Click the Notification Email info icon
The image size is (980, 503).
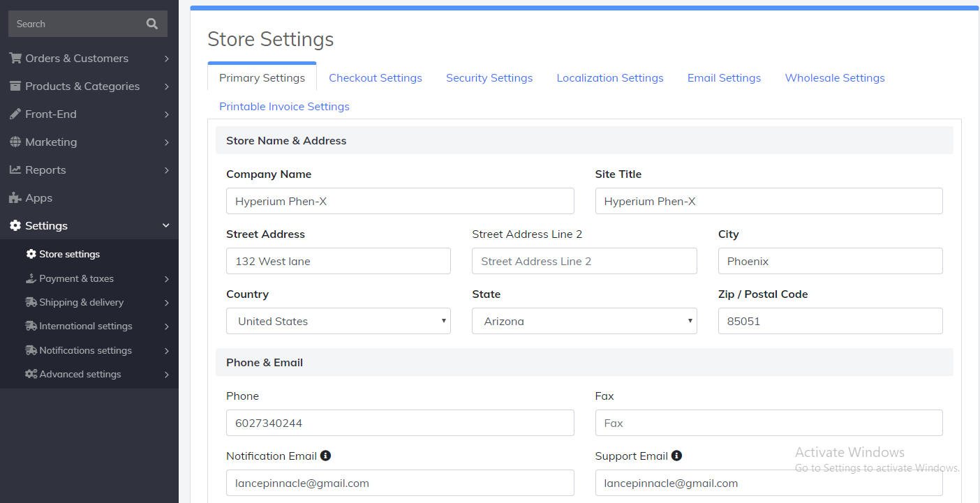click(x=325, y=456)
